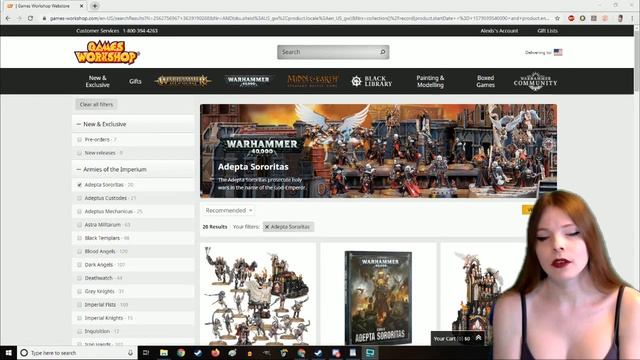The height and width of the screenshot is (360, 640).
Task: Check the Dark Angels filter
Action: tap(79, 265)
